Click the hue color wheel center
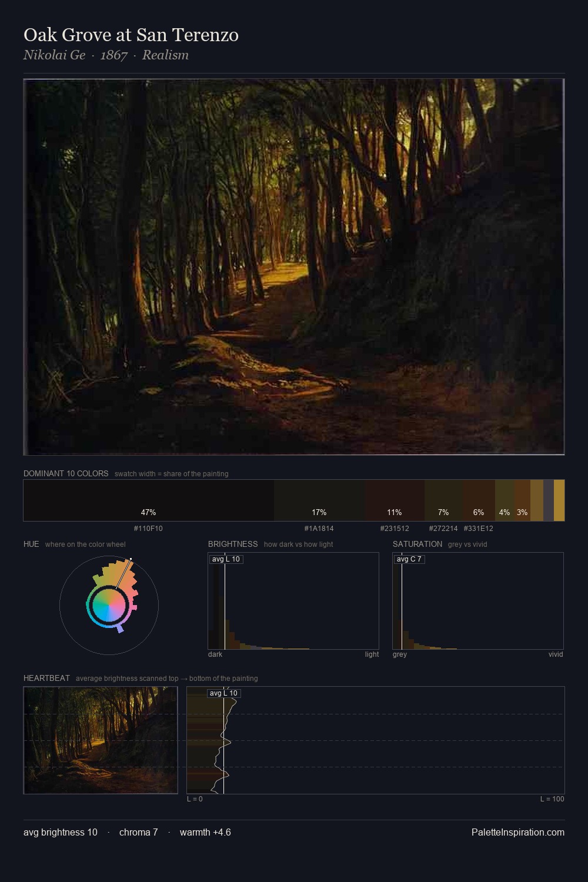This screenshot has height=882, width=588. (109, 605)
